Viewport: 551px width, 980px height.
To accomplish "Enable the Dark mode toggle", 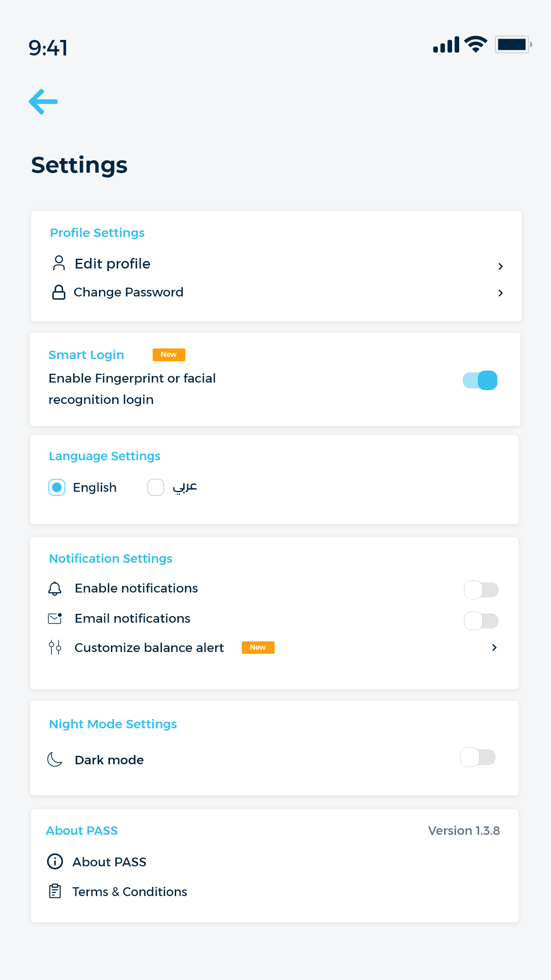I will click(x=478, y=757).
